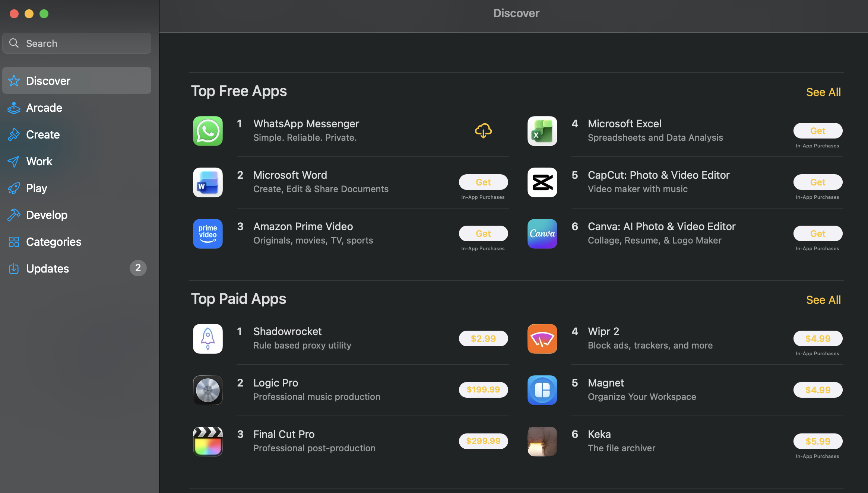Open the Shadowrocket app icon

tap(208, 338)
